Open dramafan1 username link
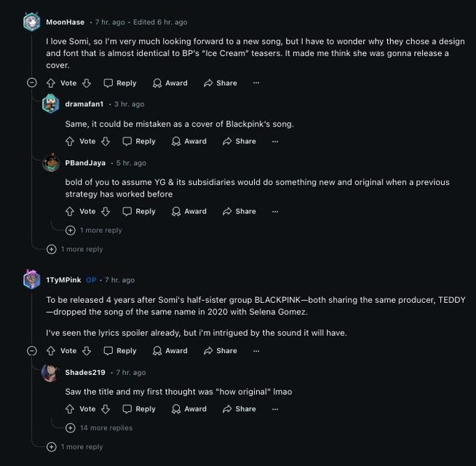Viewport: 476px width, 466px height. 84,104
